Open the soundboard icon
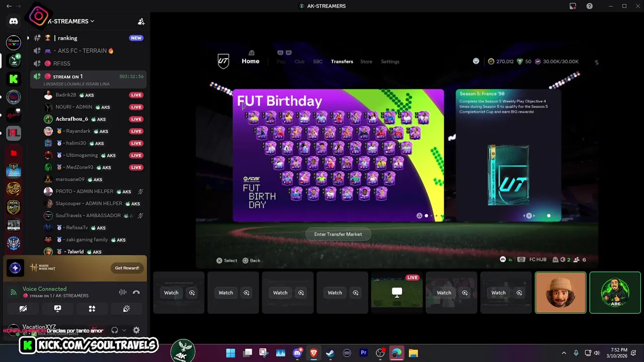 tap(126, 309)
